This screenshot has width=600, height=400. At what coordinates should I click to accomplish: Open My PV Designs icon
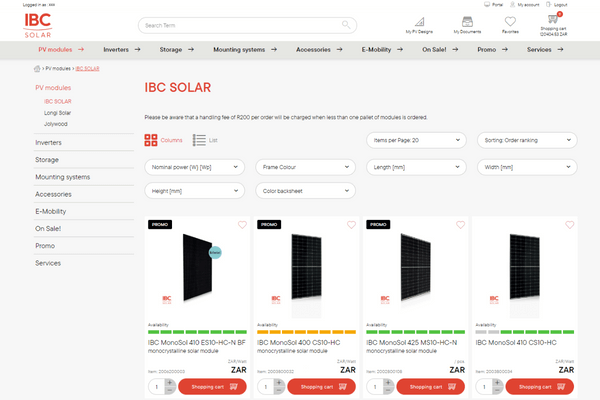pyautogui.click(x=419, y=21)
